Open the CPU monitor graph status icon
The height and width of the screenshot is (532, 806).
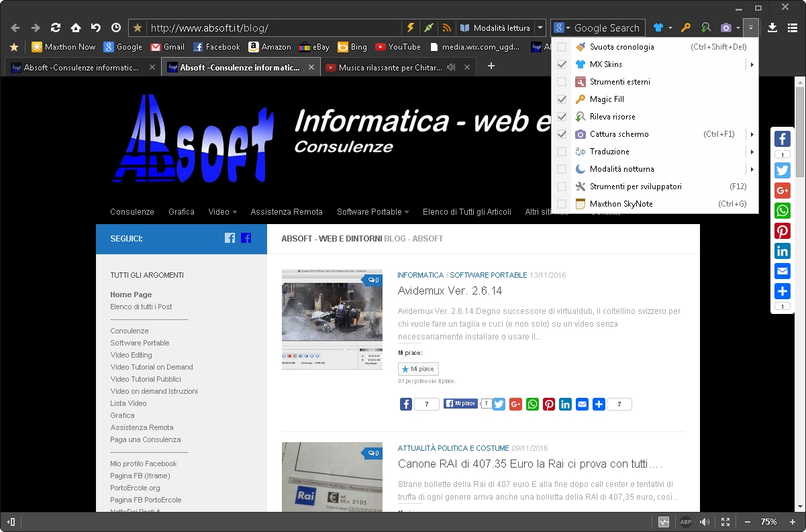(664, 522)
